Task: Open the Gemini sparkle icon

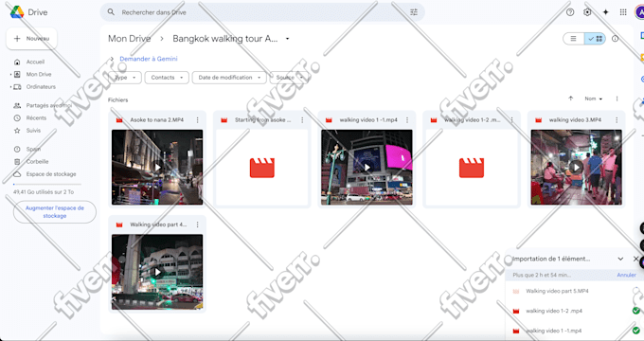Action: tap(605, 12)
